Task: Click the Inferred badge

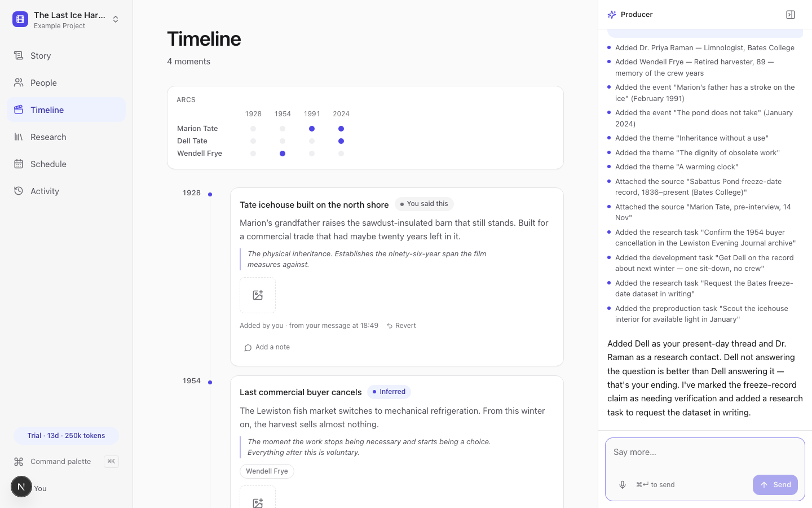Action: 389,392
